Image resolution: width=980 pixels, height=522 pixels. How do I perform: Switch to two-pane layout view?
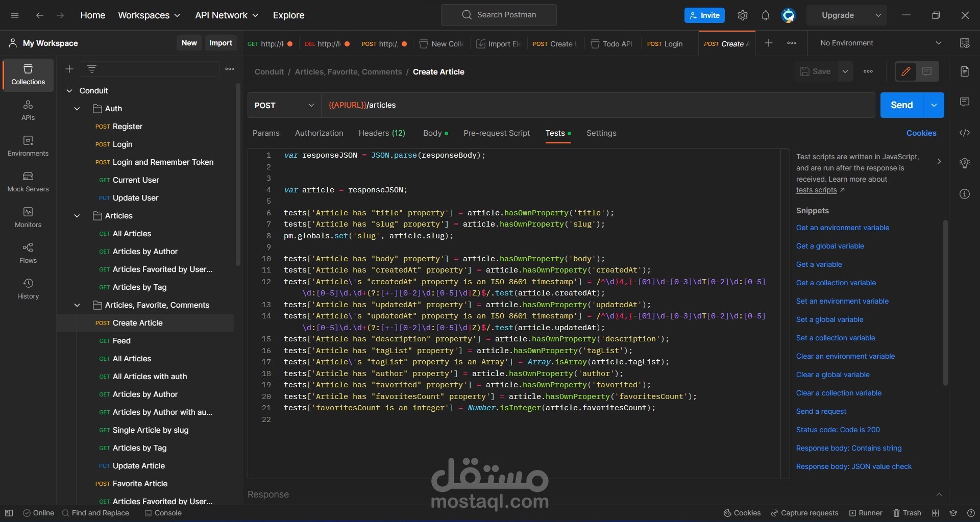coord(936,513)
